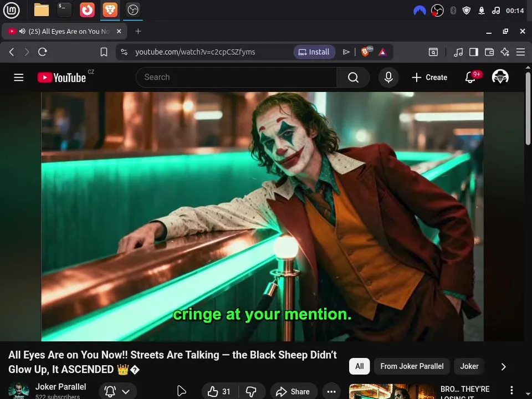The width and height of the screenshot is (532, 399).
Task: Open the Brave main hamburger menu
Action: click(x=520, y=52)
